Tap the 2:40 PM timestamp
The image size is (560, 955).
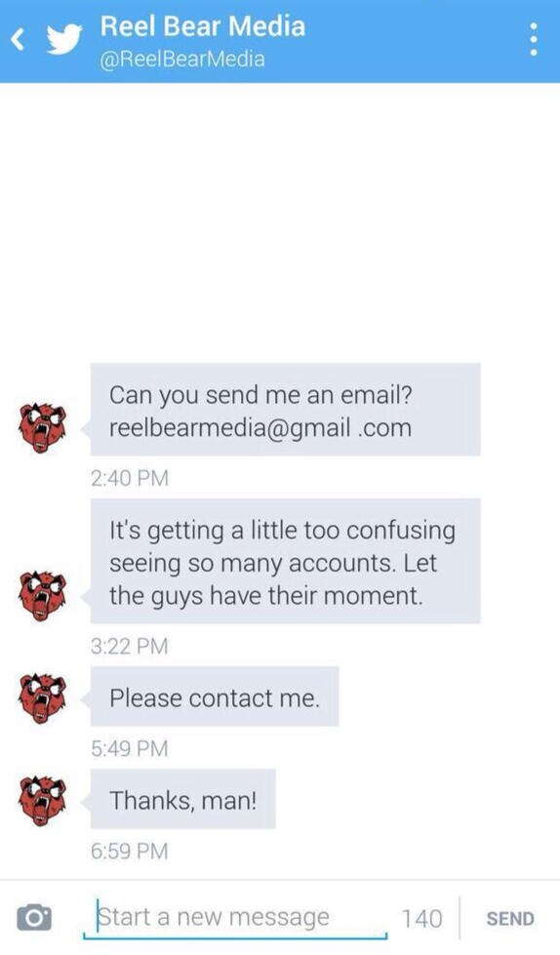coord(129,478)
